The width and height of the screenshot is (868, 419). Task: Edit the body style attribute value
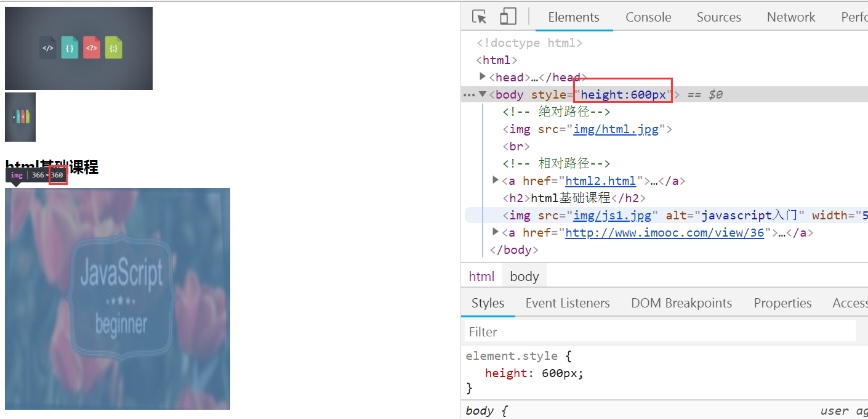pos(624,95)
